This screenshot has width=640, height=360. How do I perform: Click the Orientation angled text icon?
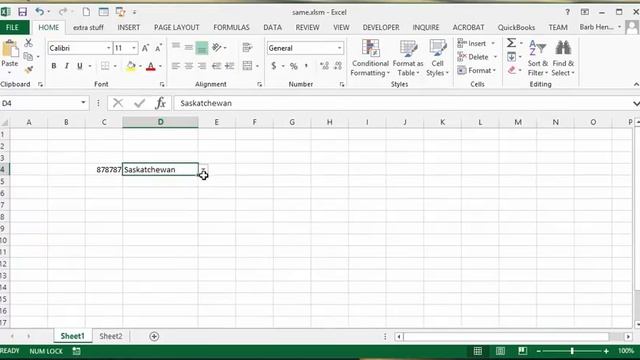click(217, 48)
